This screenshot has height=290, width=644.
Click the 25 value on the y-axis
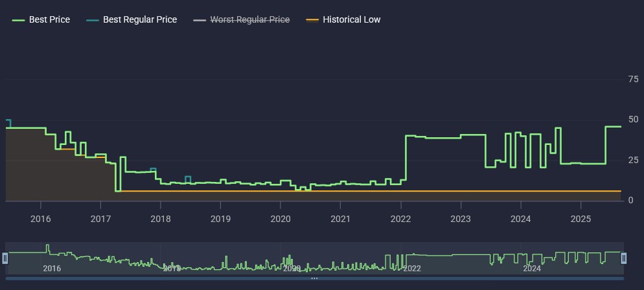coord(634,160)
